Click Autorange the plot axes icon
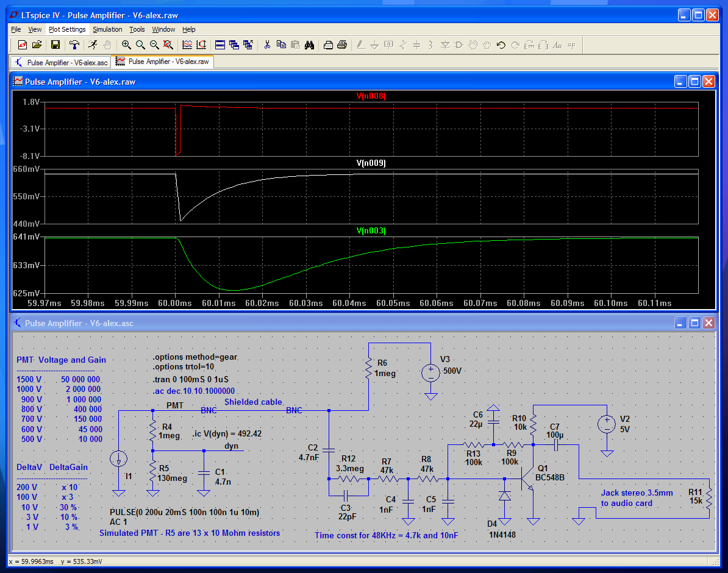This screenshot has height=573, width=728. point(201,44)
